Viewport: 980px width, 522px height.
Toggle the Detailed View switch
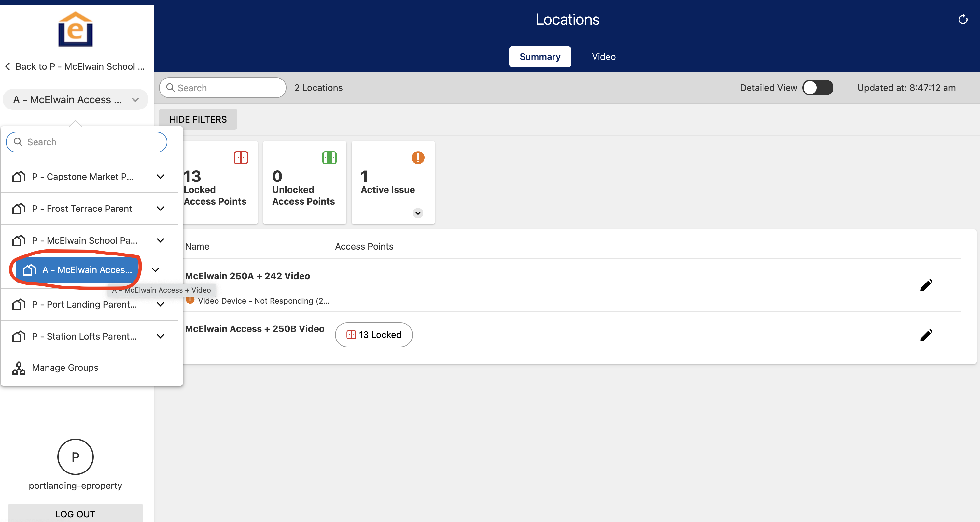click(818, 88)
